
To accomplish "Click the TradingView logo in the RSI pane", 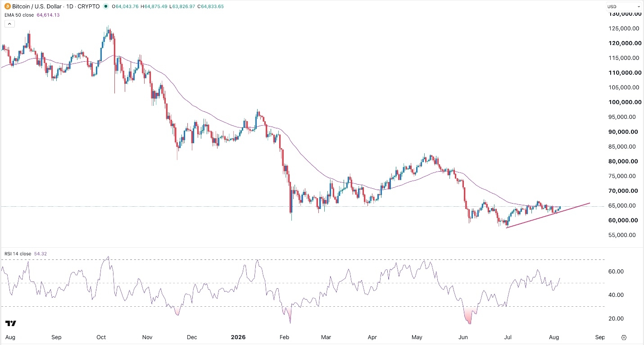I will (11, 323).
